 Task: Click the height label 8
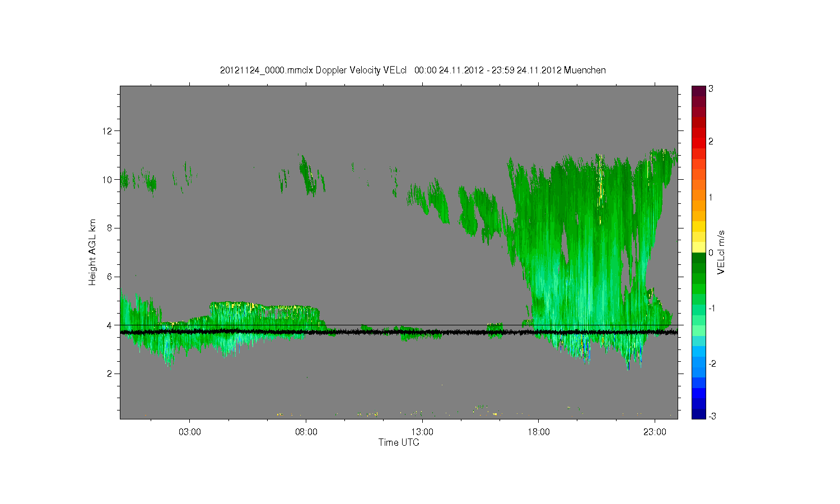coord(109,228)
